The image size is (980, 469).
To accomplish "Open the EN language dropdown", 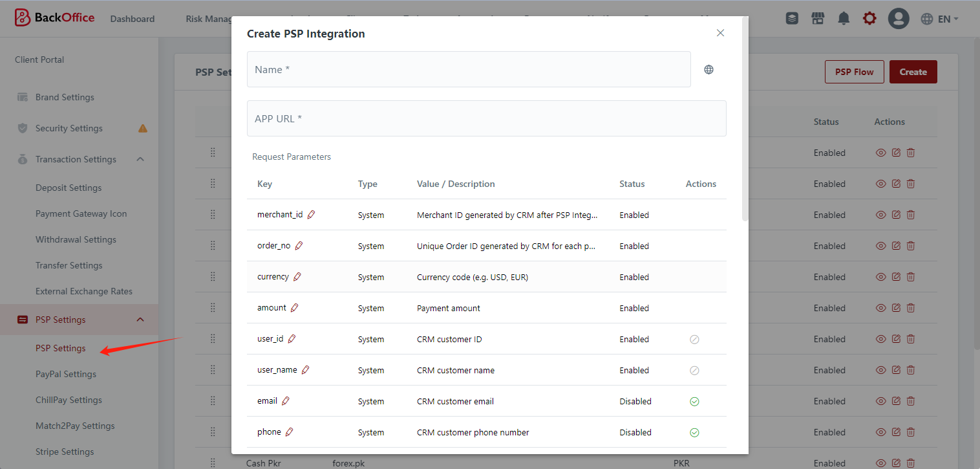I will click(940, 19).
